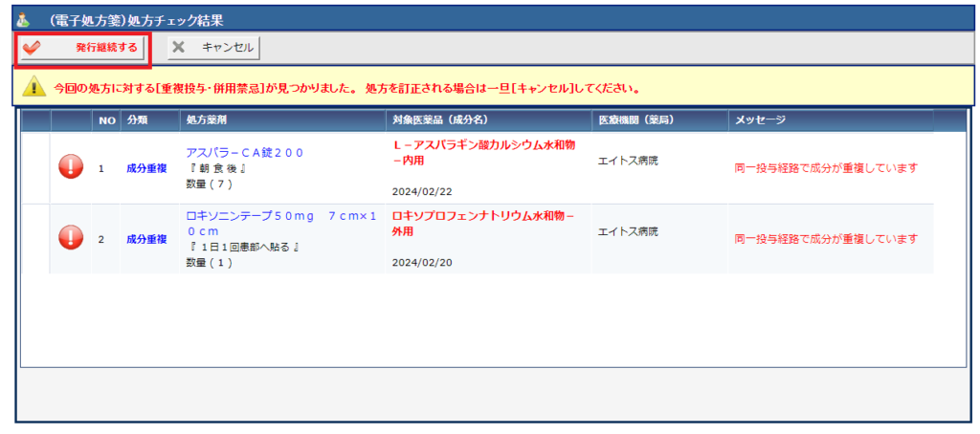
Task: Click the red alert icon in row 1
Action: click(x=71, y=168)
